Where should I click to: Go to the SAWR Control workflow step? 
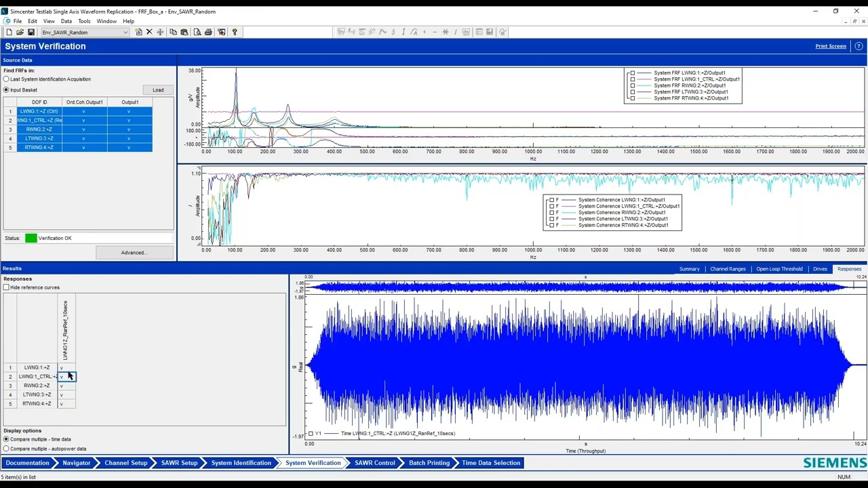[375, 463]
